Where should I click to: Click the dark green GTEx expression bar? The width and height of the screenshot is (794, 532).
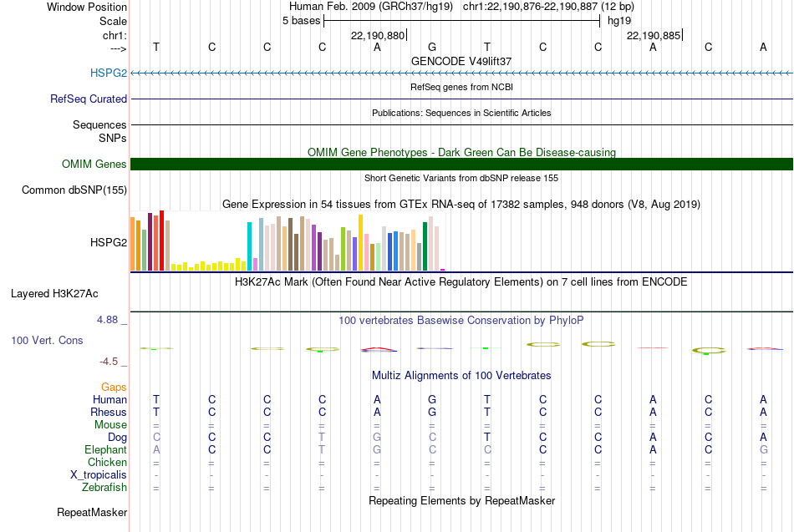425,246
